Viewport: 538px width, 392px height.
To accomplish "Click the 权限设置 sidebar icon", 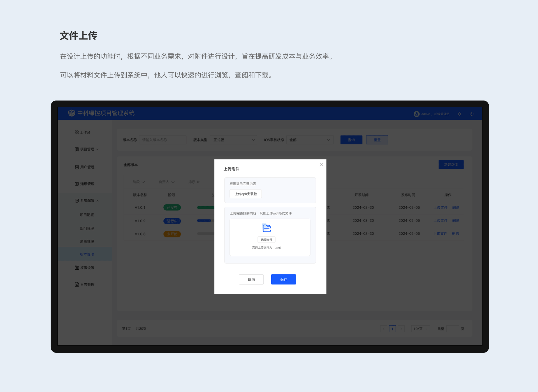I will (76, 268).
